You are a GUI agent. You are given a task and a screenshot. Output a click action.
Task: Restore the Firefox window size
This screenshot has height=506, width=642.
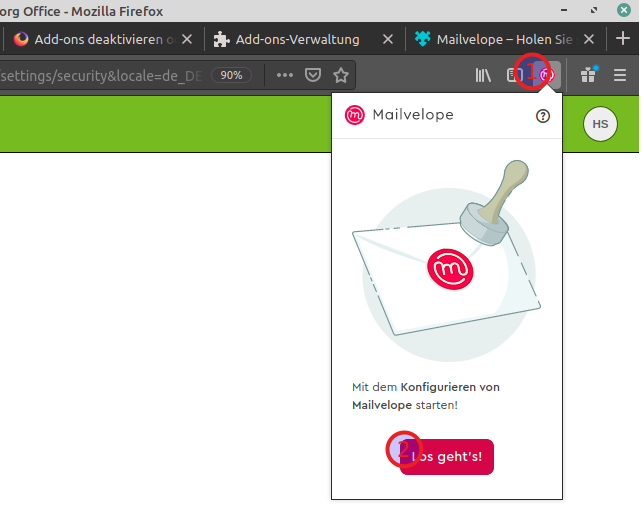click(x=594, y=10)
